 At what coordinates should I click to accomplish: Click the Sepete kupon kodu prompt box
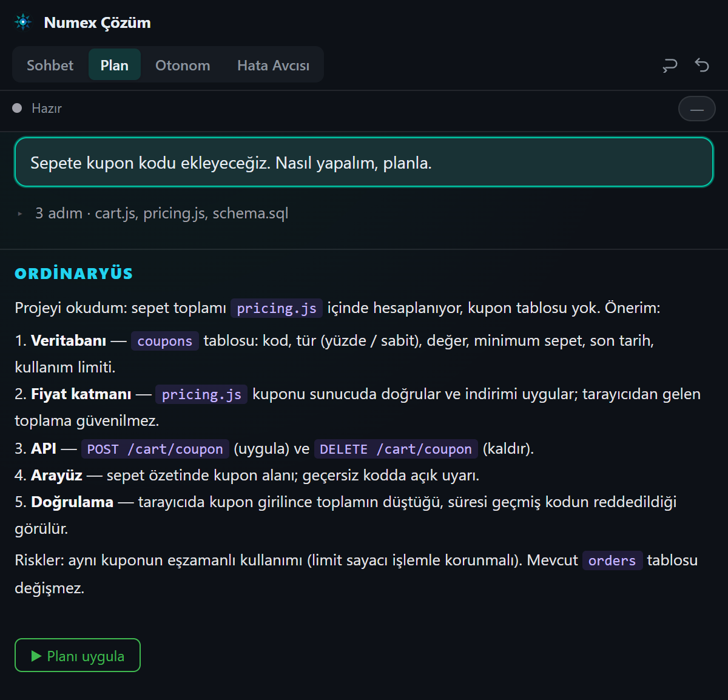pyautogui.click(x=364, y=162)
